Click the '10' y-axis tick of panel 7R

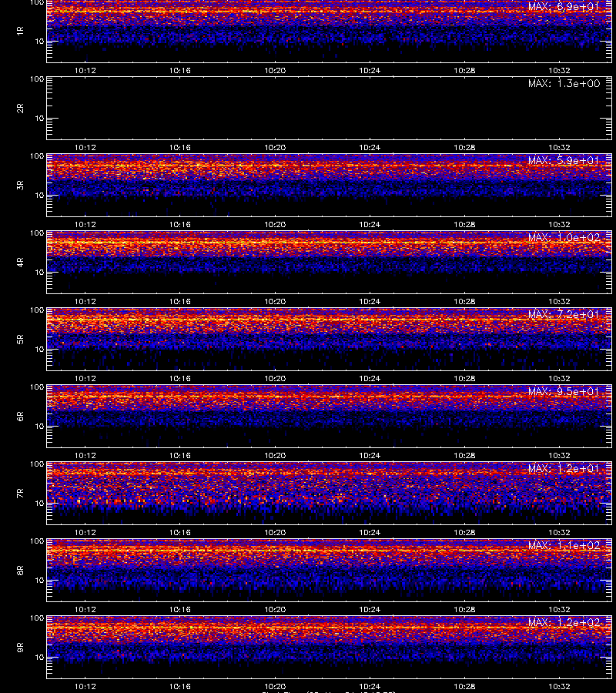pyautogui.click(x=39, y=503)
